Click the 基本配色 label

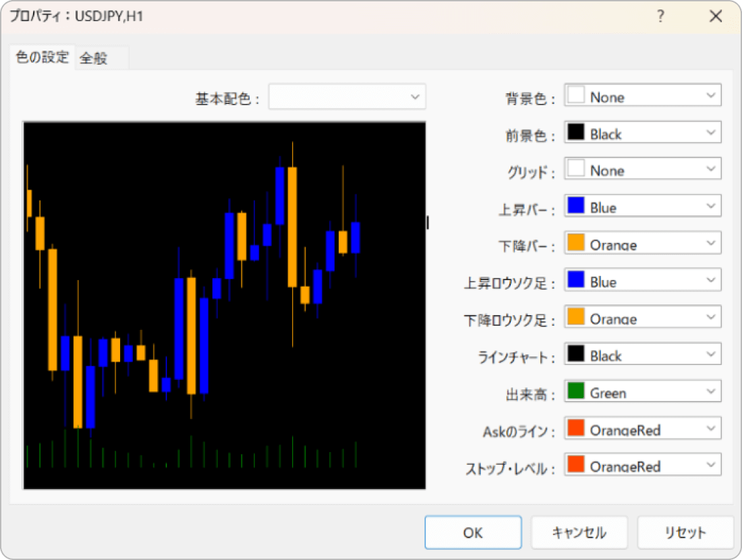coord(227,99)
